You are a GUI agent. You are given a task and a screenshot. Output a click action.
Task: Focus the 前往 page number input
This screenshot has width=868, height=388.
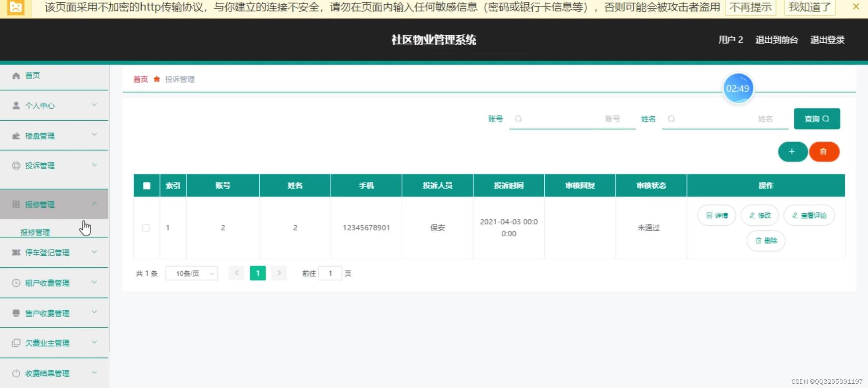click(330, 273)
